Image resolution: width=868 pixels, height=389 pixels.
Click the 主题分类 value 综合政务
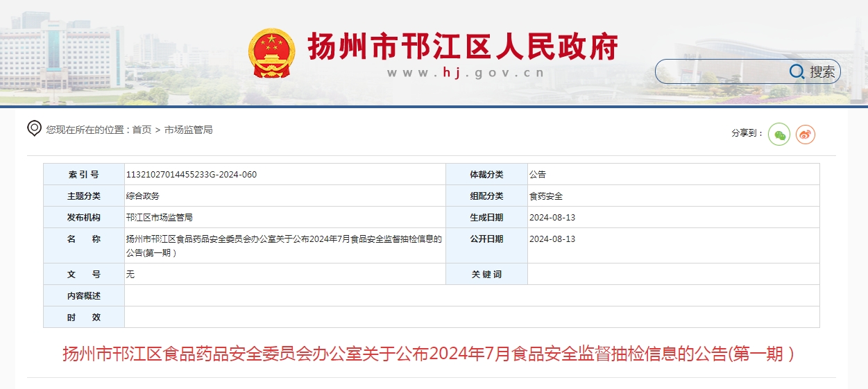[x=143, y=196]
